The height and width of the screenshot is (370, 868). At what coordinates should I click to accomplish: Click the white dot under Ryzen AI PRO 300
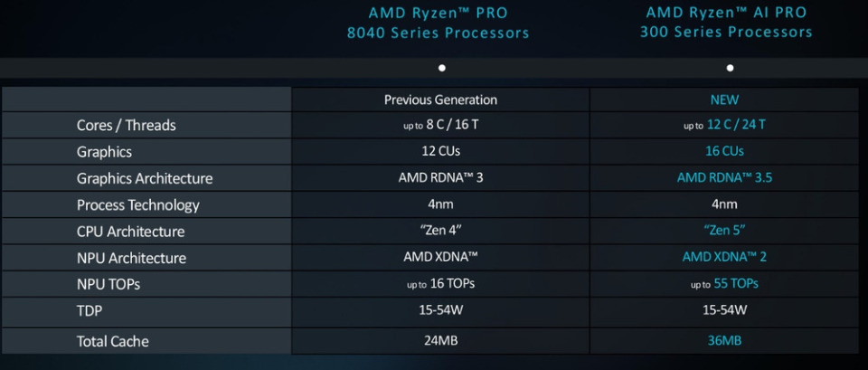[730, 68]
